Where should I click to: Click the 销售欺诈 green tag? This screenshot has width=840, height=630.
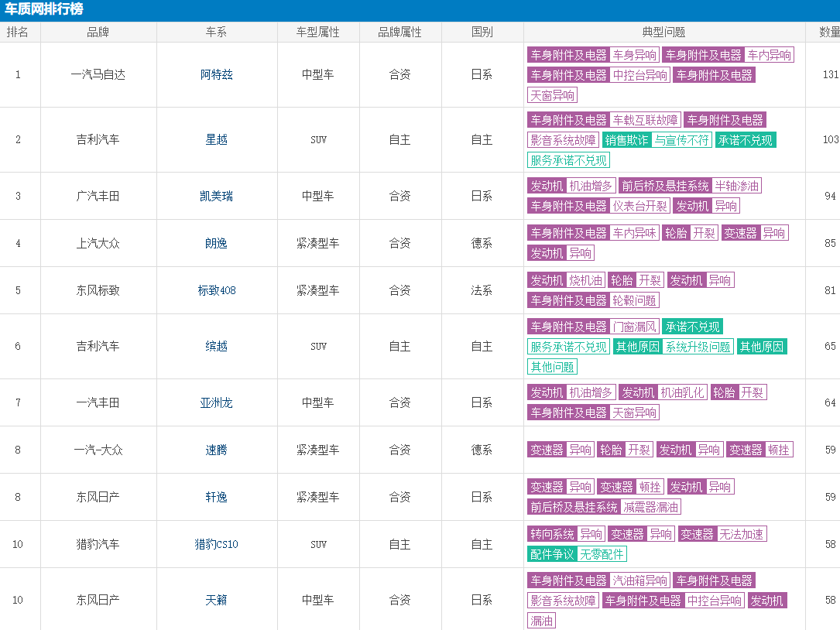(x=627, y=140)
